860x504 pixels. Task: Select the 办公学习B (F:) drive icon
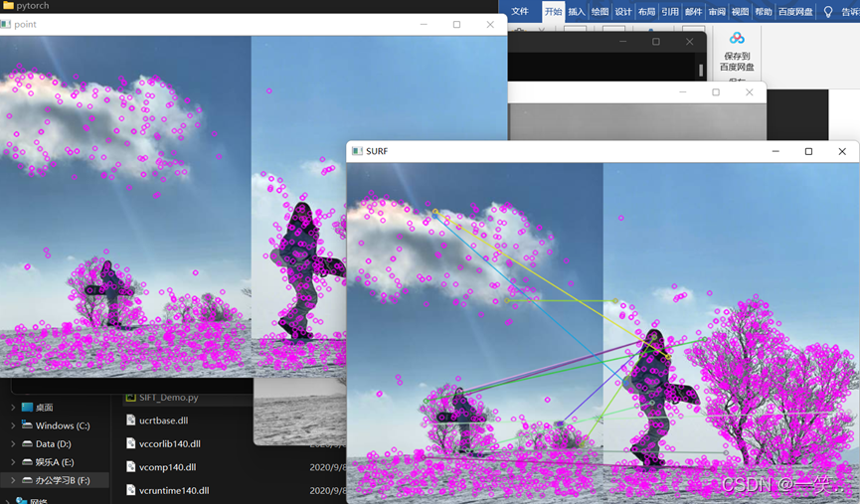(x=28, y=480)
